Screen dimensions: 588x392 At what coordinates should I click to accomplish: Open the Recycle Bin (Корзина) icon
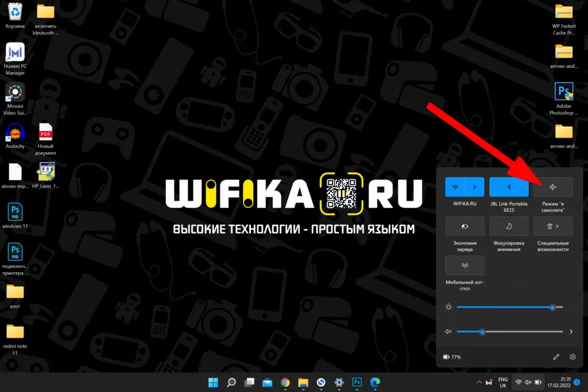tap(15, 15)
